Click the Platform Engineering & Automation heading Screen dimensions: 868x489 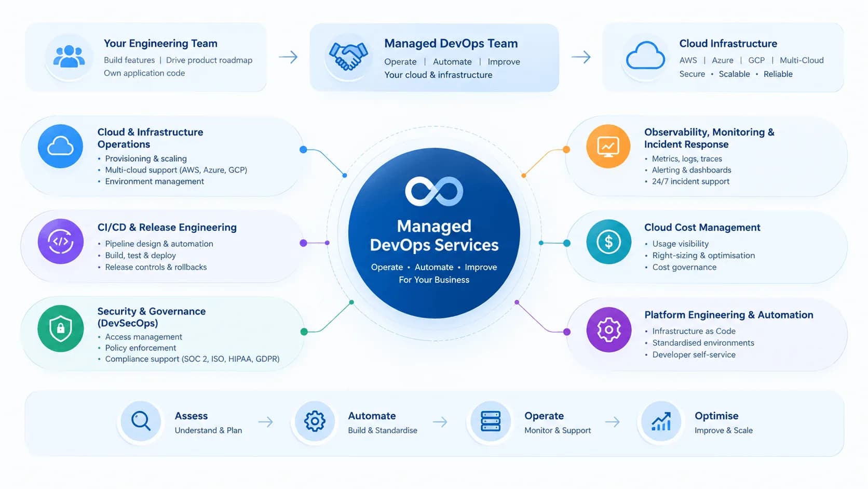coord(729,315)
